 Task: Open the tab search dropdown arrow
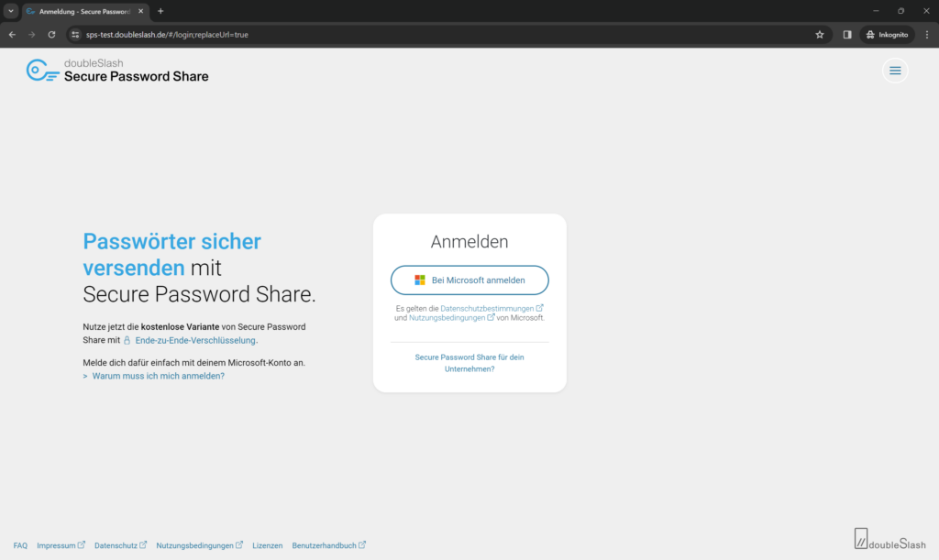click(x=11, y=11)
